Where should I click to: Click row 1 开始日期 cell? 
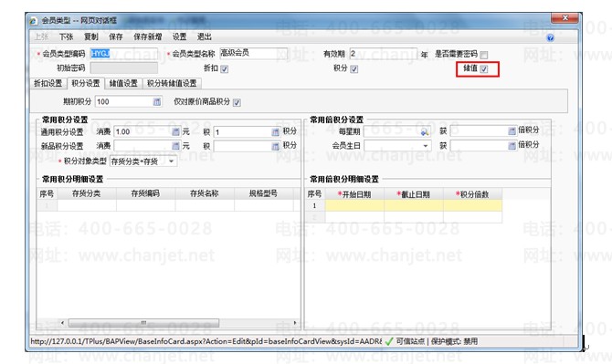[x=354, y=205]
